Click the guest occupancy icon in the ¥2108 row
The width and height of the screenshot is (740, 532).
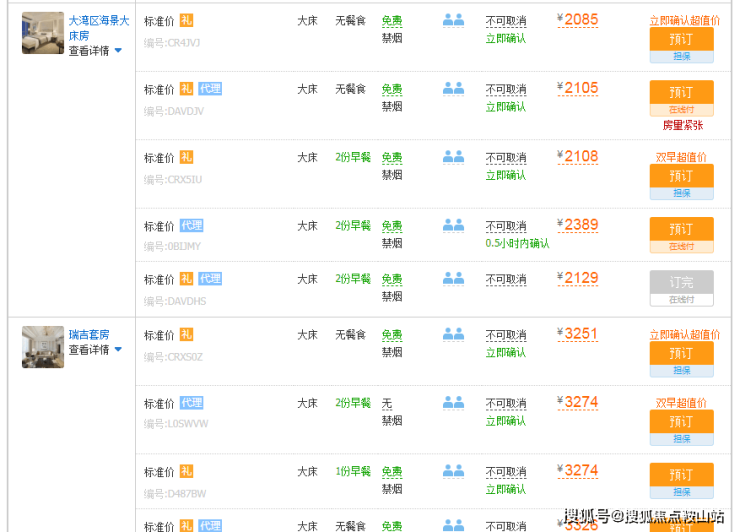coord(453,157)
